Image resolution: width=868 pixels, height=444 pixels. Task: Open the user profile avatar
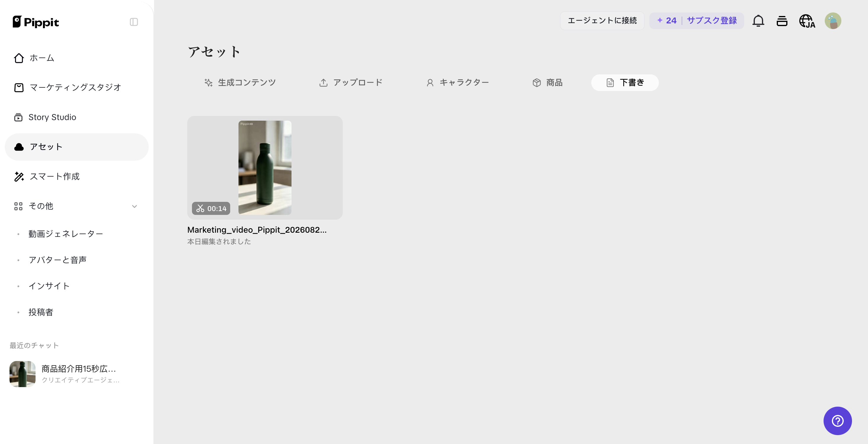pyautogui.click(x=833, y=21)
